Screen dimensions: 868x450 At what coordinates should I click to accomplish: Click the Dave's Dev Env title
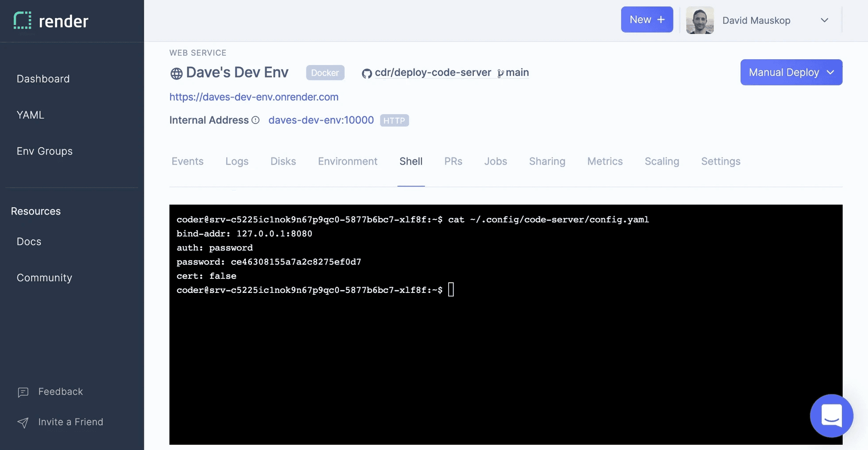tap(237, 72)
